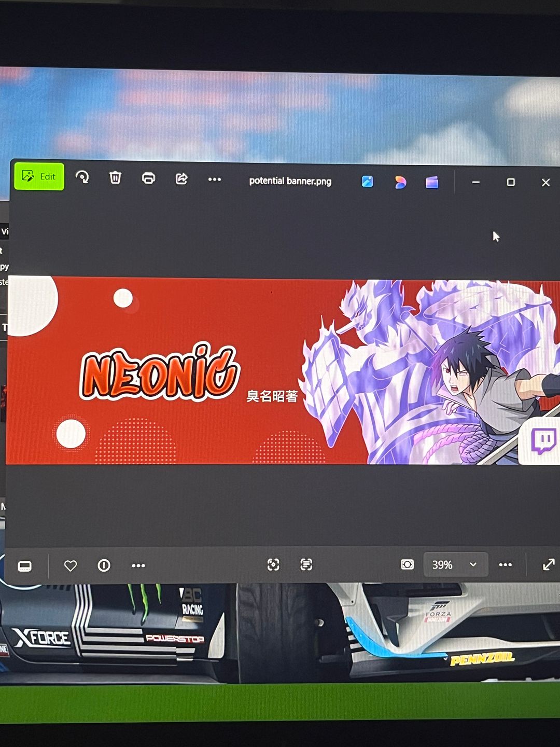Print the image using the printer icon

(x=148, y=178)
